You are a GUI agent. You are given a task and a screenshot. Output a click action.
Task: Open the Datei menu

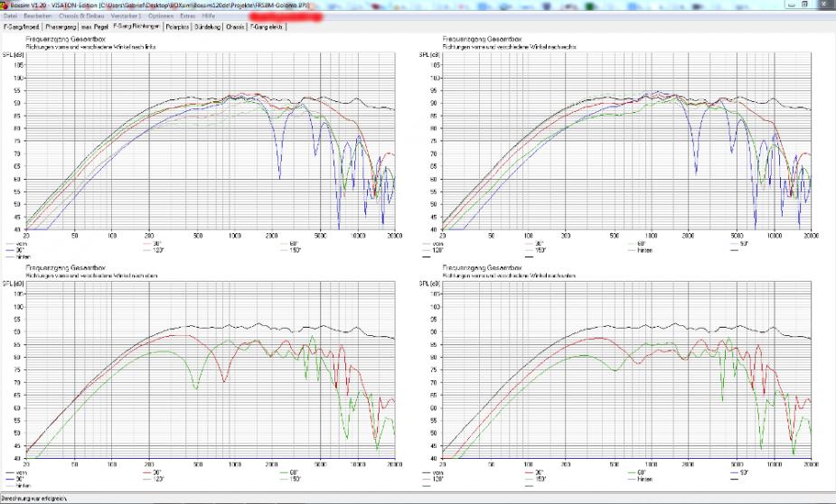[9, 16]
